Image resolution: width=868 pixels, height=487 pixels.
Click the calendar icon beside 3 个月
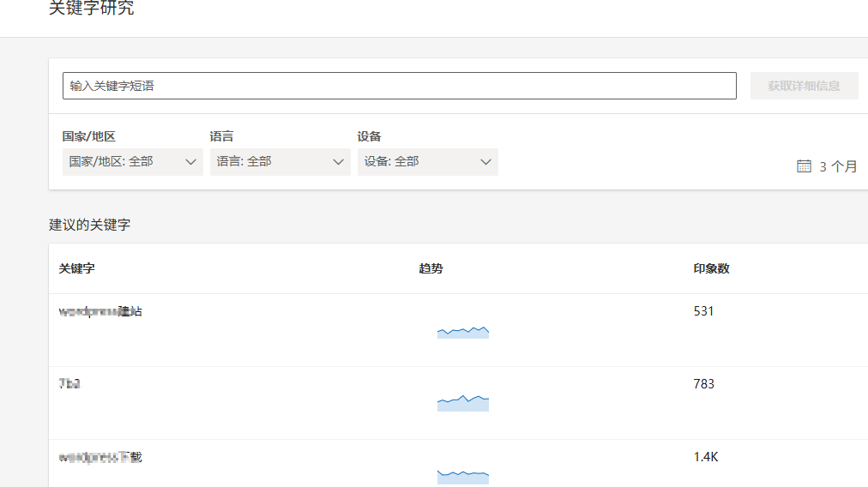click(x=804, y=166)
